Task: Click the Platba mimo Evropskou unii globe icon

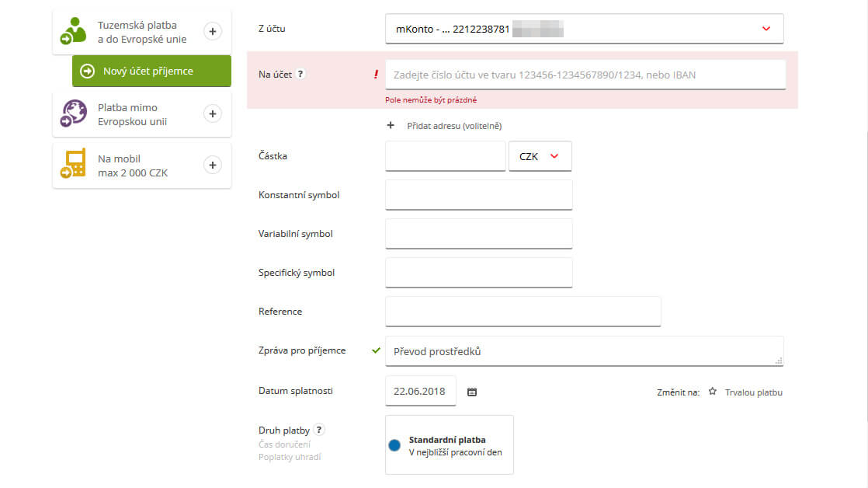Action: click(72, 113)
